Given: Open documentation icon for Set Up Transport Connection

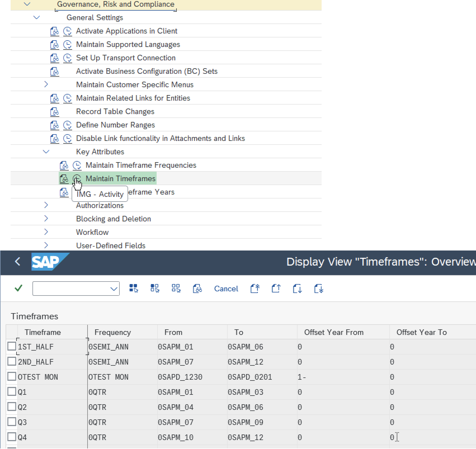Looking at the screenshot, I should tap(55, 58).
